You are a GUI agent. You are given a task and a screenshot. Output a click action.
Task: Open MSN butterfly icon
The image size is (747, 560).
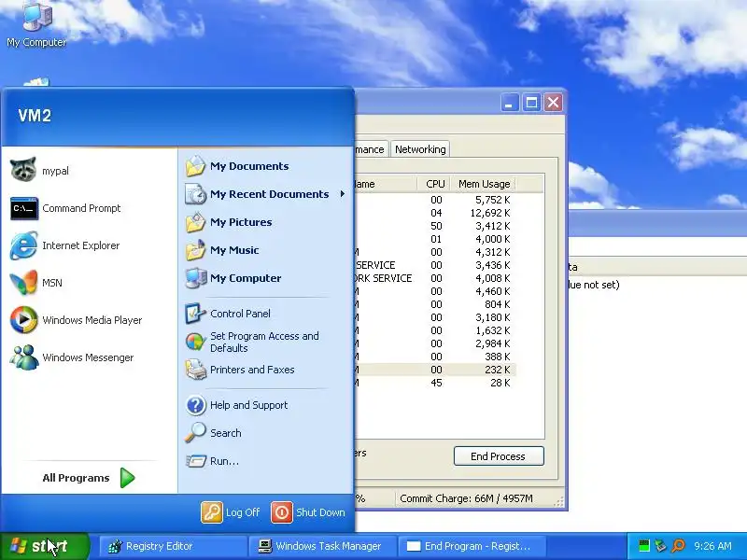(23, 283)
